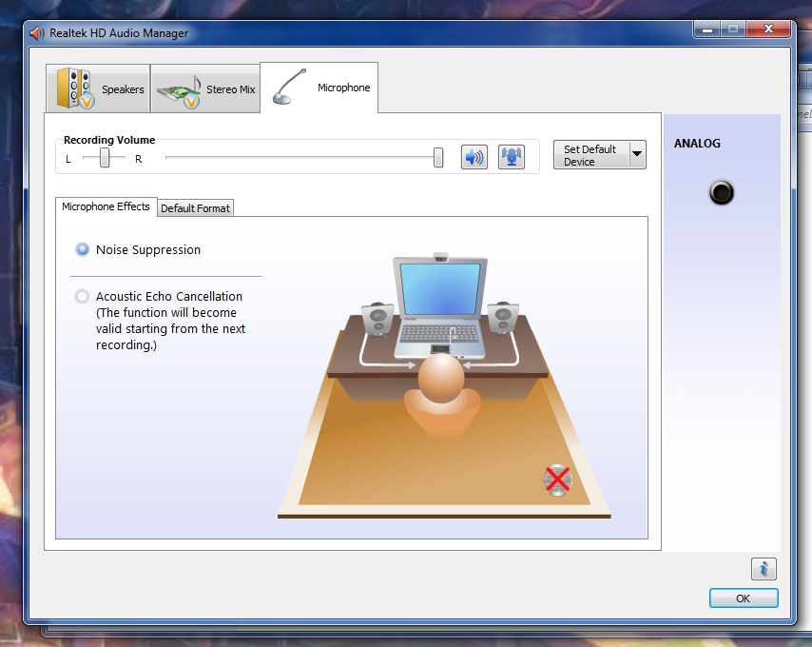Click the L-R balance slider handle

pyautogui.click(x=105, y=158)
